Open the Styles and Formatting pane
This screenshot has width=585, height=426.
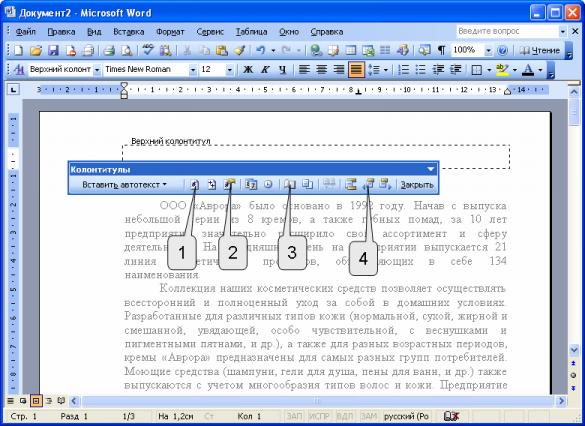click(18, 70)
